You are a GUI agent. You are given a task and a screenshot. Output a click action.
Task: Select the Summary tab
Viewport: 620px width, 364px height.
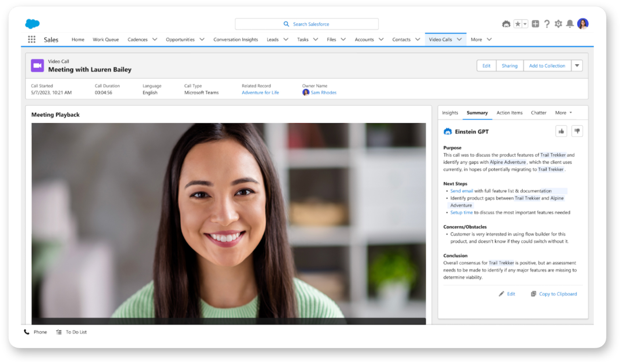[477, 113]
